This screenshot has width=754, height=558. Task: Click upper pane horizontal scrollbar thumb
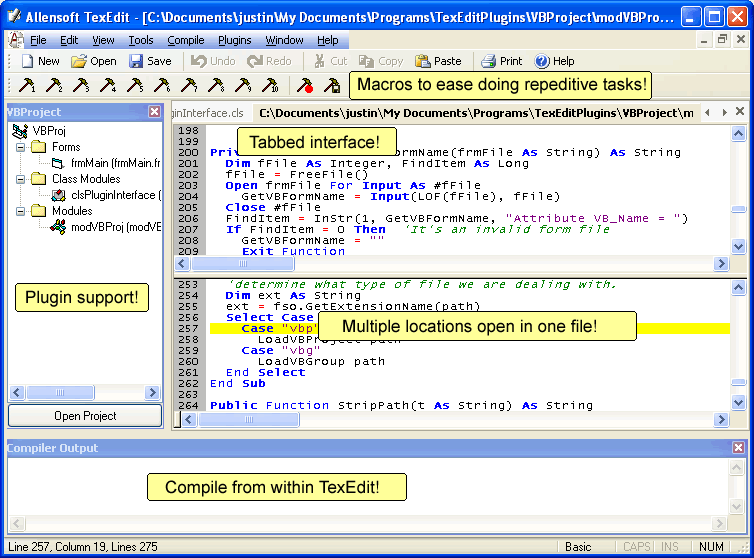click(x=243, y=264)
